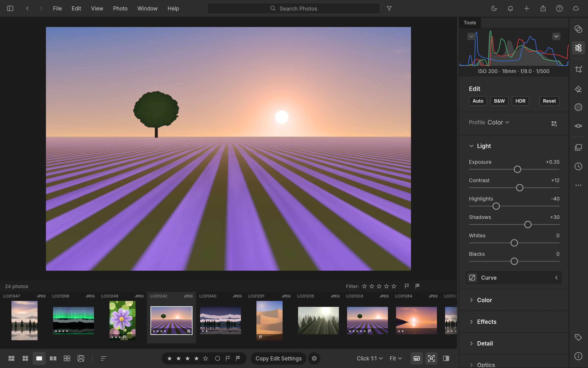Expand the Effects section

click(471, 322)
